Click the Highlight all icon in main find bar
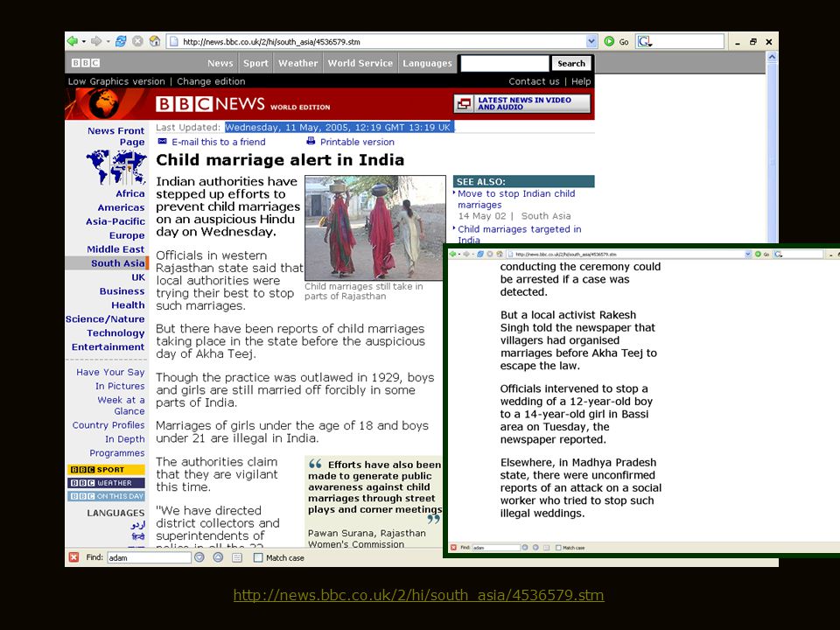This screenshot has height=630, width=840. click(237, 557)
